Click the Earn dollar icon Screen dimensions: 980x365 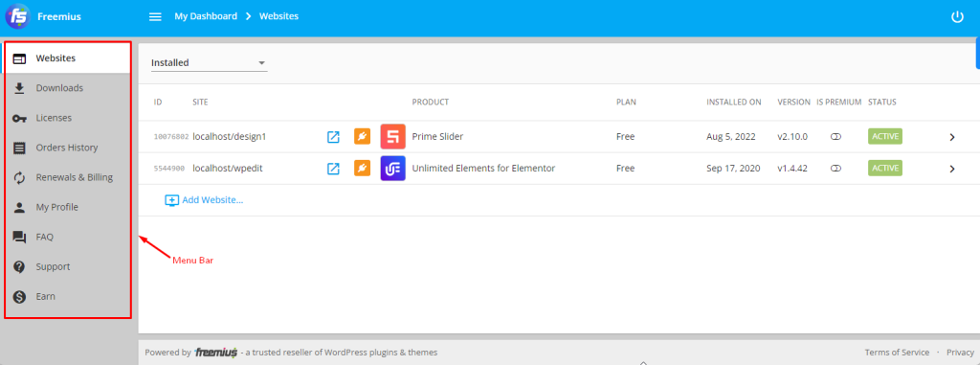(x=20, y=297)
